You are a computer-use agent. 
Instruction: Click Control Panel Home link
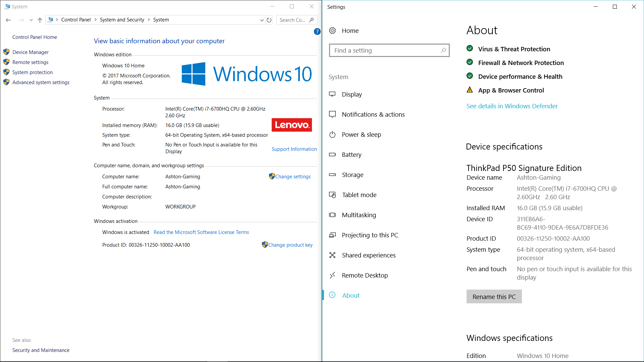(35, 37)
